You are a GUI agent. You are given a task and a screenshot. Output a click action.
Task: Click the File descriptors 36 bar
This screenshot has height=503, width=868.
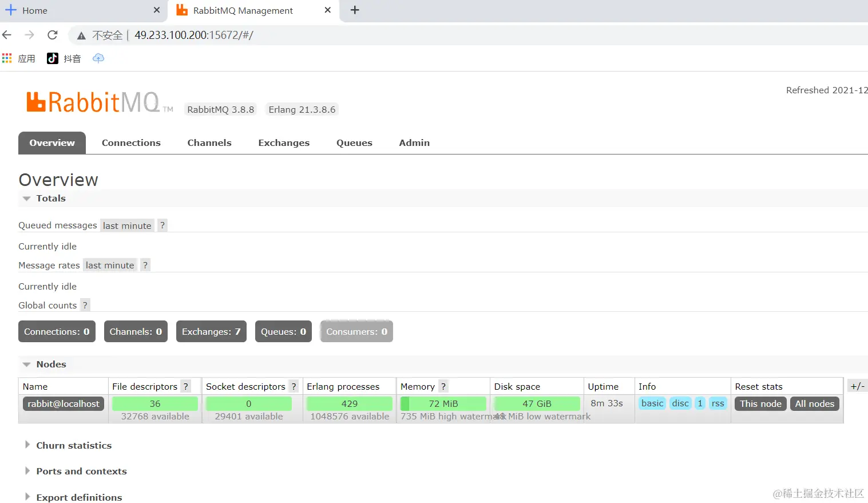tap(155, 403)
